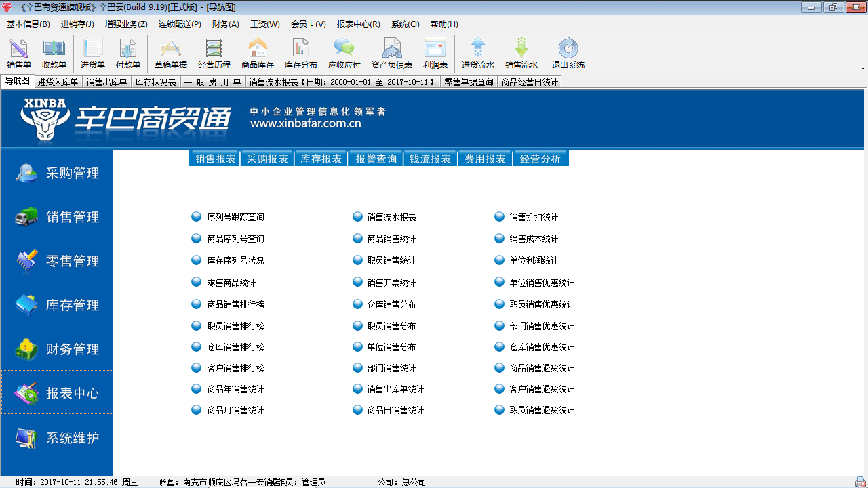Open the 单位利润统计 report
Viewport: 868px width, 488px height.
534,260
